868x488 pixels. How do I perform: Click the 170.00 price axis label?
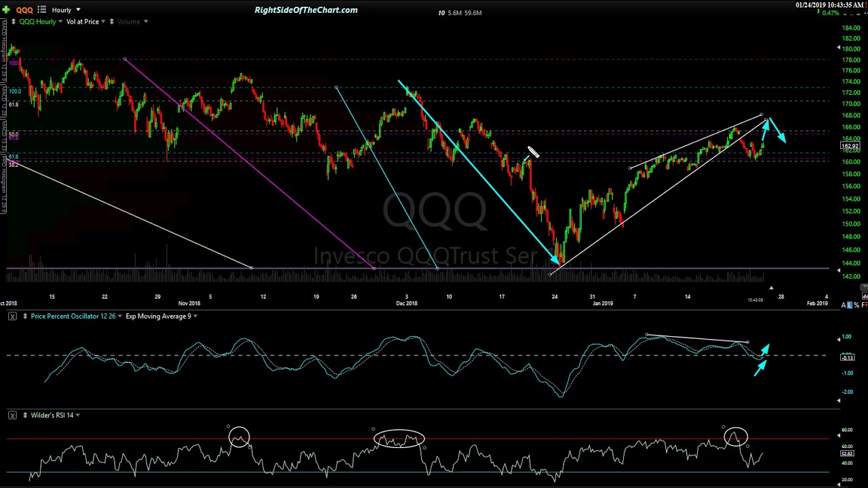coord(850,104)
